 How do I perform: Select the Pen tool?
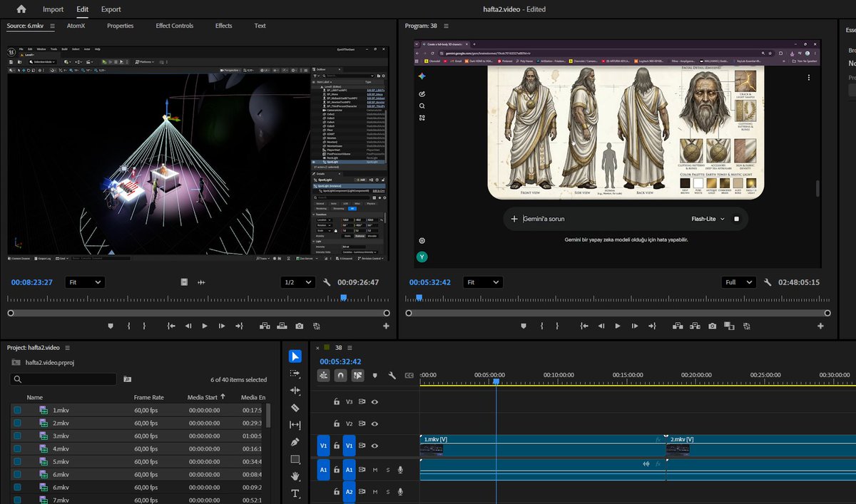(x=295, y=442)
